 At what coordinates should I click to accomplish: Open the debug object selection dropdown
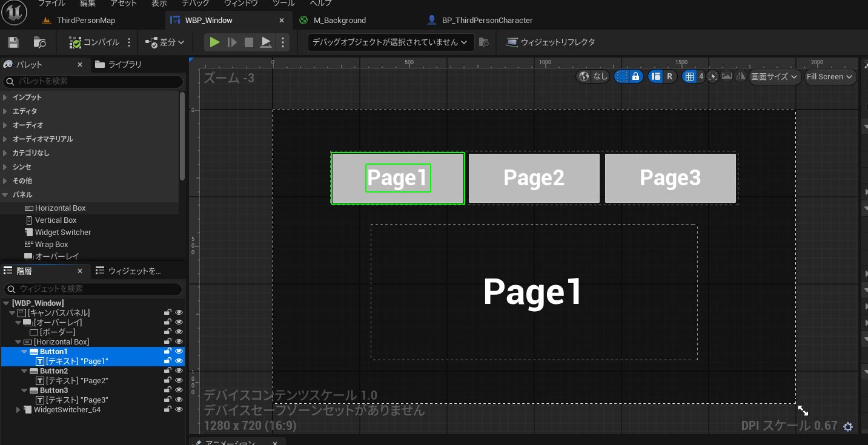click(390, 42)
